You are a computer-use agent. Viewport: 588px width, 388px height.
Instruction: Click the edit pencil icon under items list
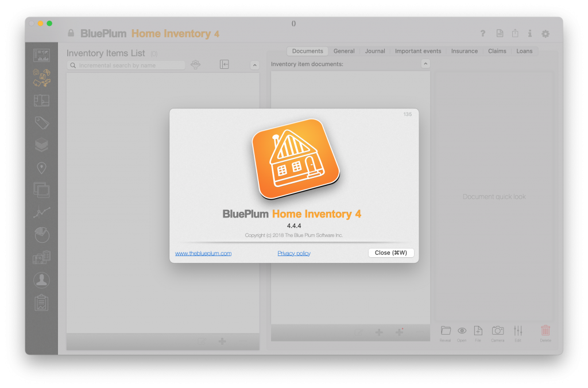tap(202, 341)
